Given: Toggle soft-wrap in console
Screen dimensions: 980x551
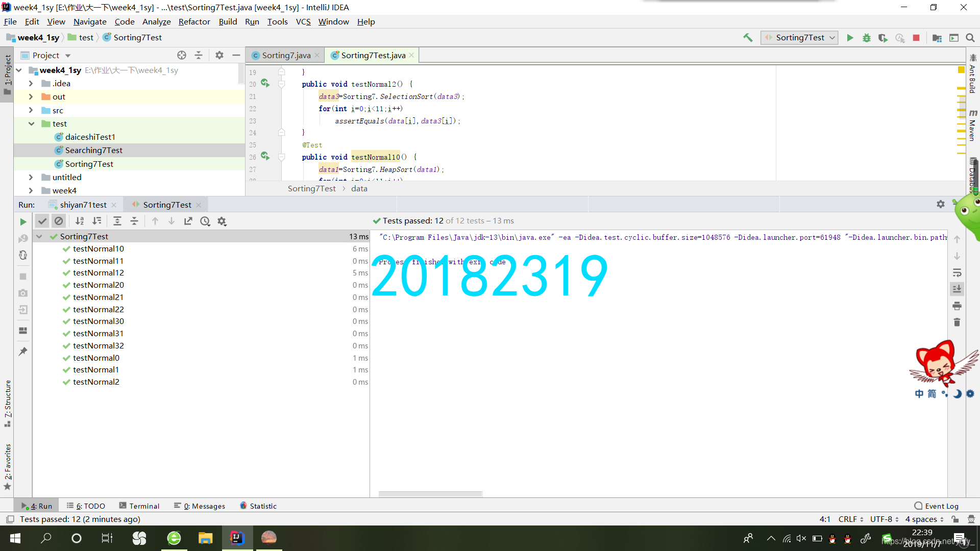Looking at the screenshot, I should [957, 273].
